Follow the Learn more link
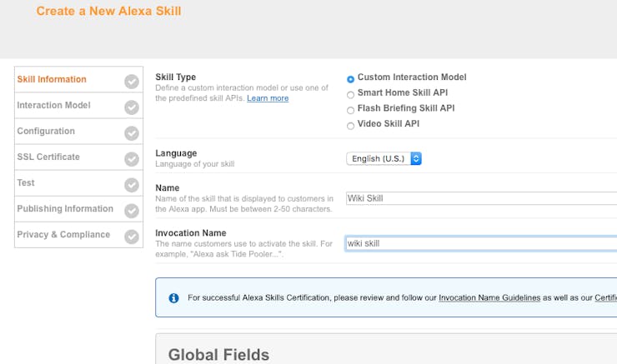The image size is (617, 364). click(x=268, y=98)
